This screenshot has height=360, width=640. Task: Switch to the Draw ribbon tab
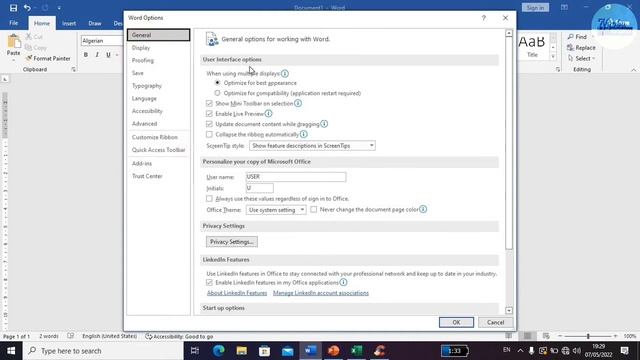[95, 24]
